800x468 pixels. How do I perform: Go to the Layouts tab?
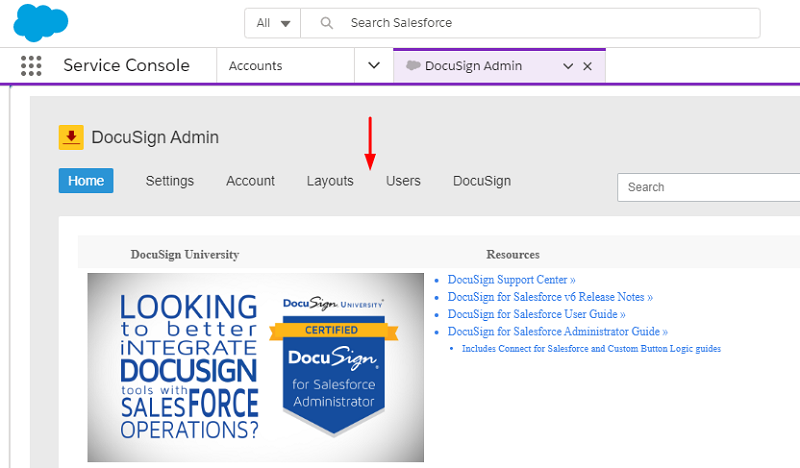coord(330,181)
